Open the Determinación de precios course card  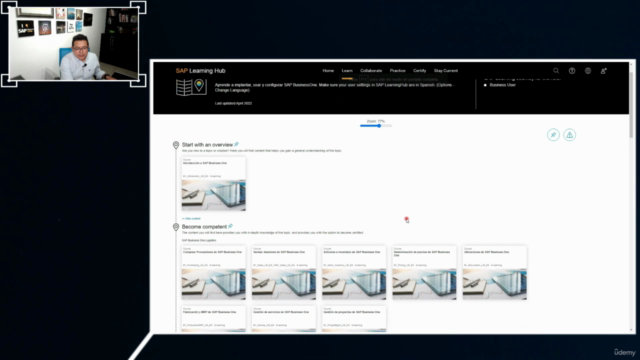tap(424, 273)
